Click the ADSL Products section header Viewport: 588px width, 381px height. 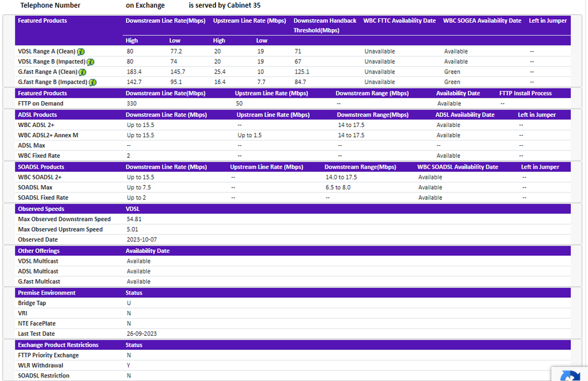37,115
